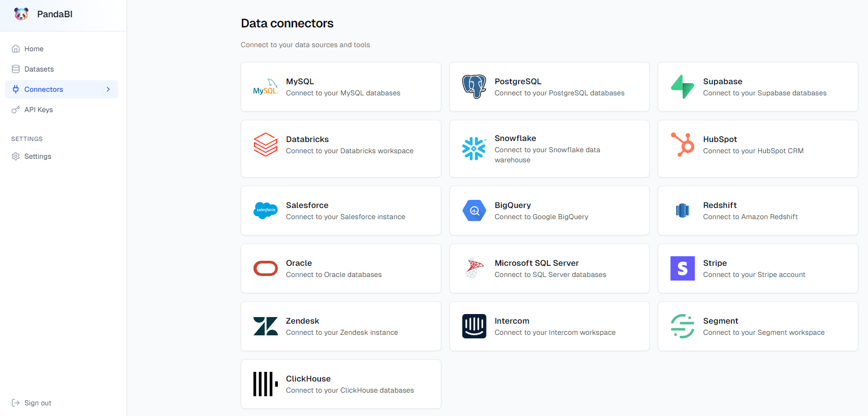
Task: Open the ClickHouse connector title
Action: click(x=308, y=378)
